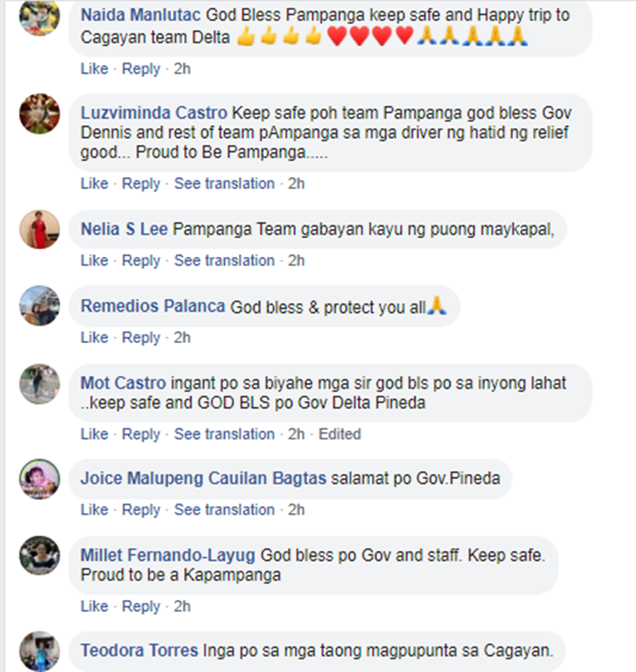Click Mot Castro's avatar
Screen dimensions: 636x672
(x=40, y=384)
